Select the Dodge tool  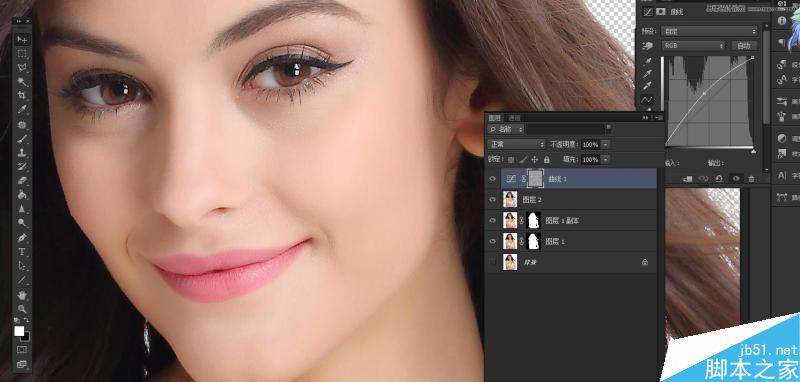[x=22, y=222]
